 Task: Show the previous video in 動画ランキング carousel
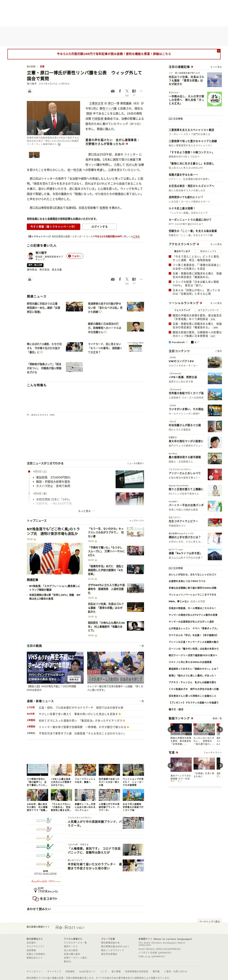click(x=170, y=730)
